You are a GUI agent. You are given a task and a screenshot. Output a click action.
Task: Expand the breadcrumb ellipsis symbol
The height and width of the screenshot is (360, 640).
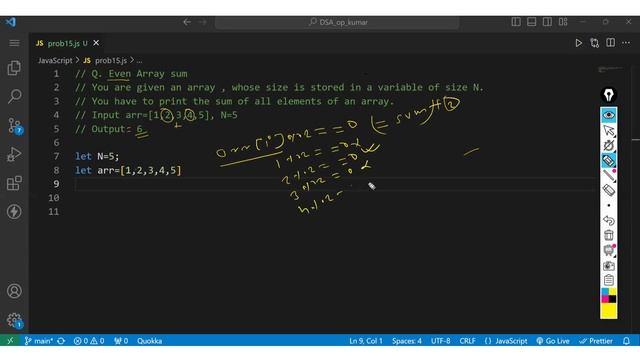coord(140,61)
